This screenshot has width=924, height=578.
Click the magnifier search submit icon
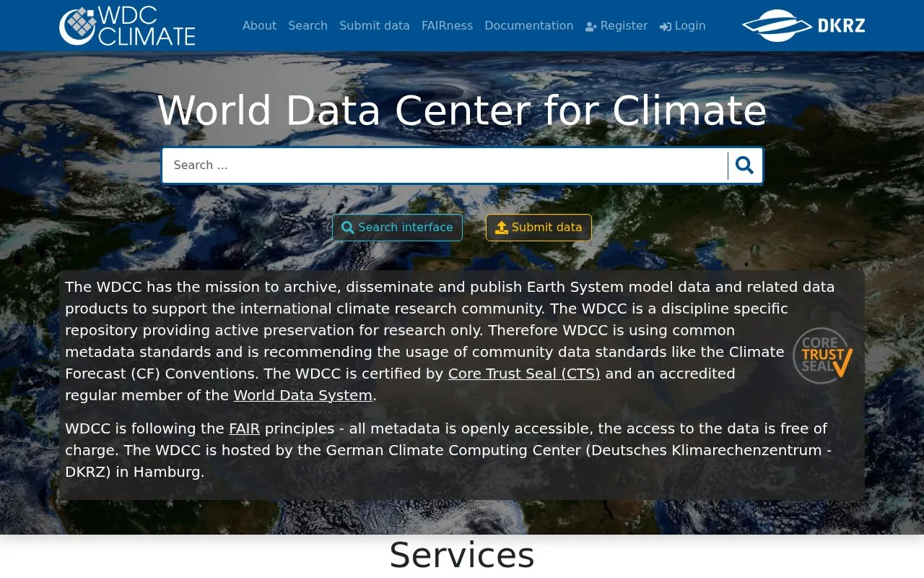click(x=744, y=165)
